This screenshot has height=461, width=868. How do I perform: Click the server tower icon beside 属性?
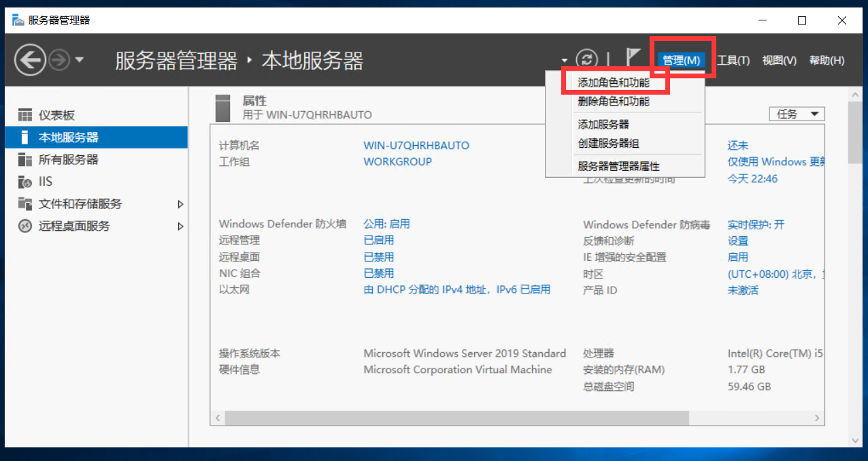coord(223,108)
